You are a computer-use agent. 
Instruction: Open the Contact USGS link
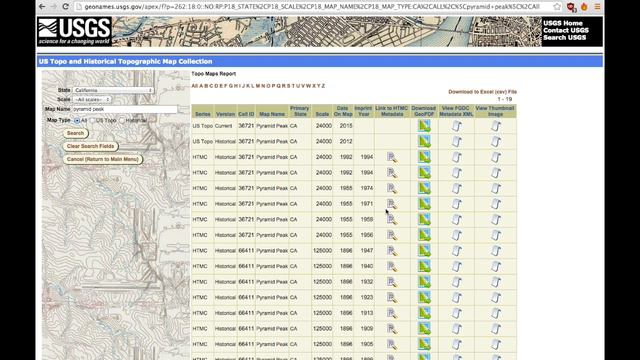tap(566, 30)
